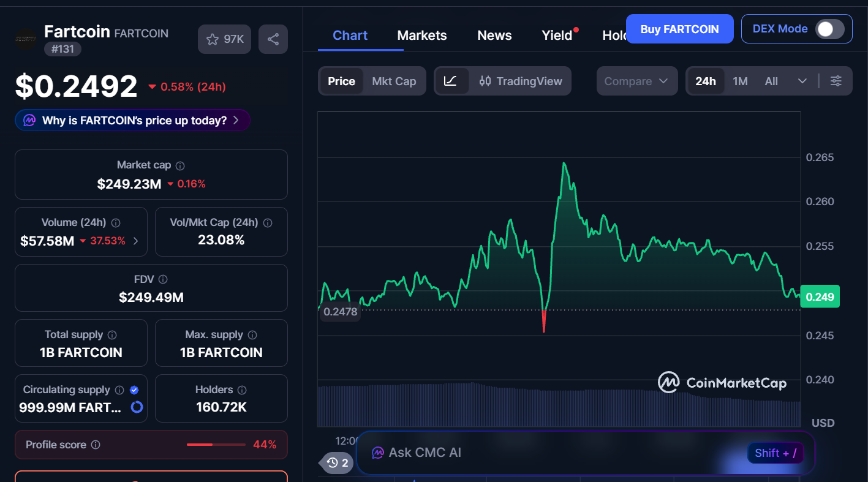This screenshot has width=868, height=482.
Task: Open the chart settings sliders icon
Action: (x=836, y=80)
